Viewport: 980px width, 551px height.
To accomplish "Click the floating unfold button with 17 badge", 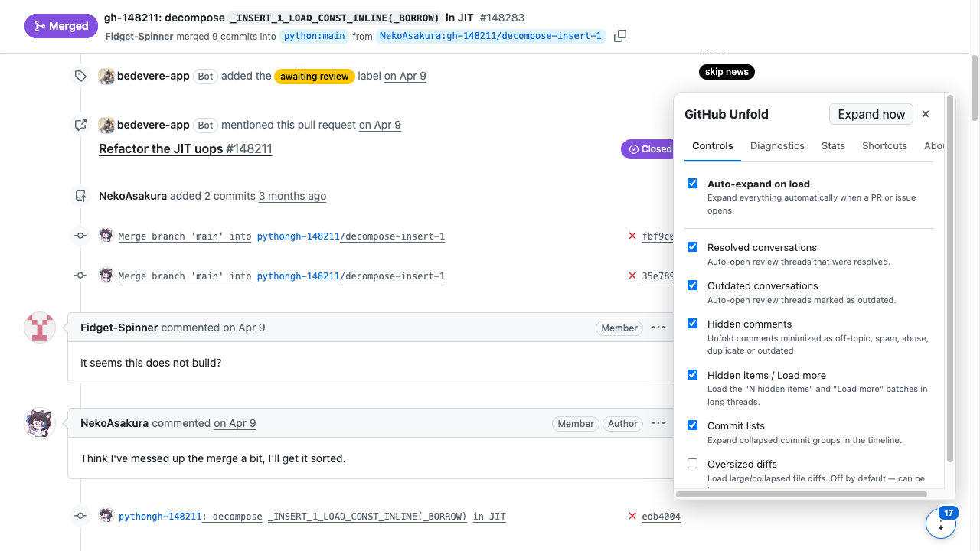I will tap(941, 524).
